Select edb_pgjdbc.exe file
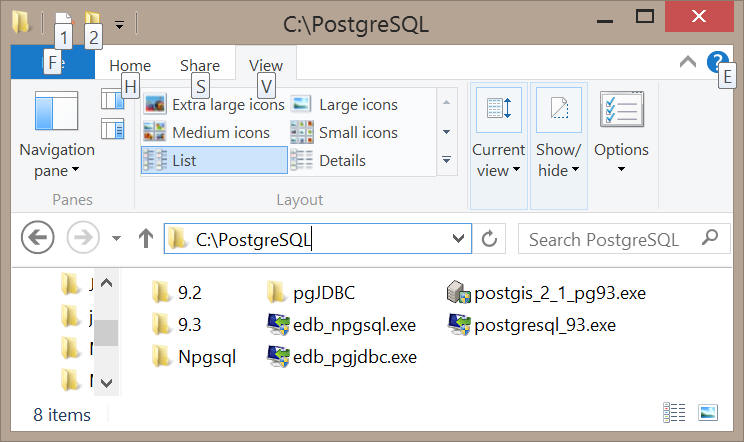 342,357
